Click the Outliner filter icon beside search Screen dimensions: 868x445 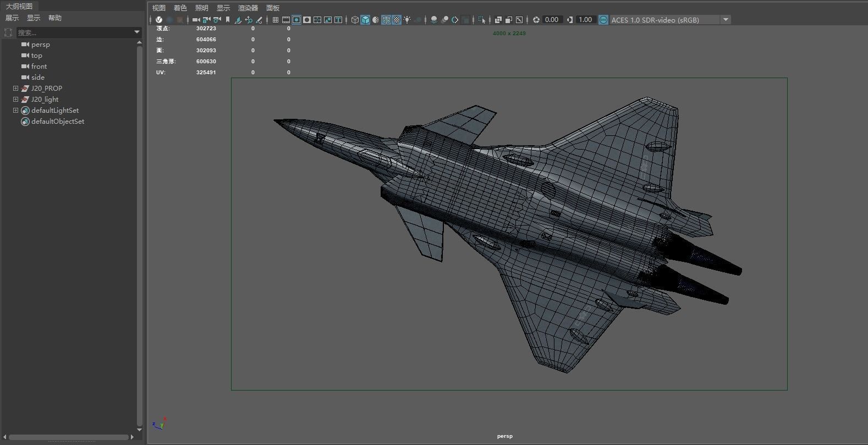[x=8, y=32]
